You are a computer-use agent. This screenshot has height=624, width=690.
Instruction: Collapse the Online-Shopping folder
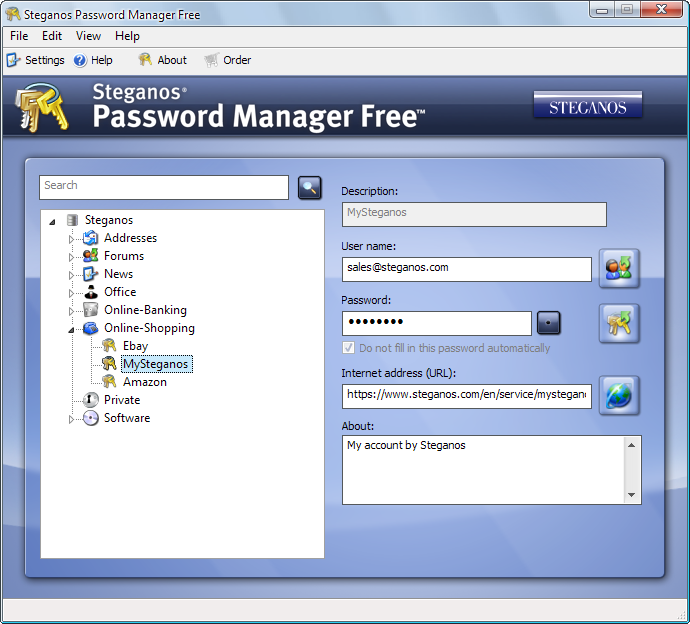[71, 330]
